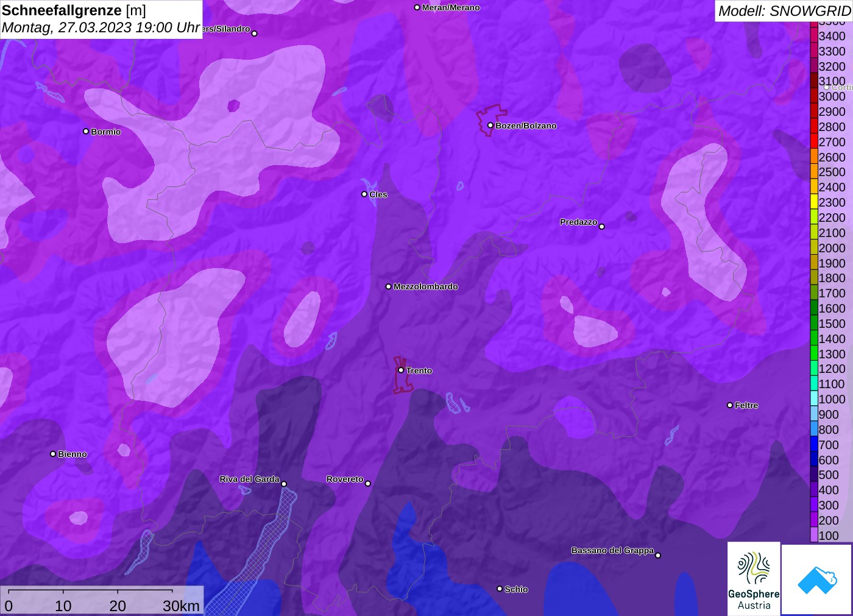Image resolution: width=853 pixels, height=616 pixels.
Task: Click the Feltre label text
Action: tap(746, 405)
